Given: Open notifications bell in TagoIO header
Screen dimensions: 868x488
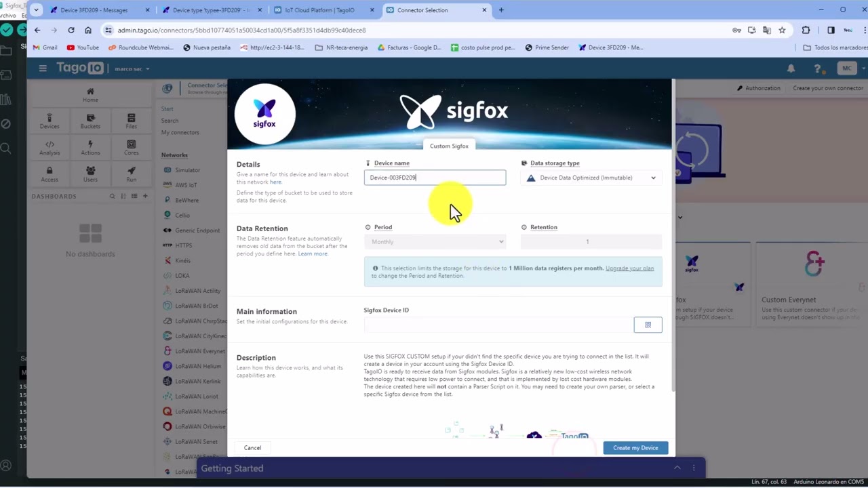Looking at the screenshot, I should click(x=791, y=68).
